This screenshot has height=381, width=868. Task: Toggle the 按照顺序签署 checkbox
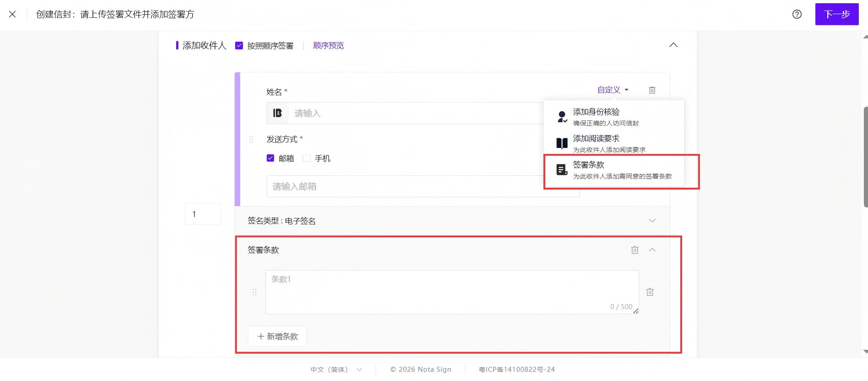(239, 45)
